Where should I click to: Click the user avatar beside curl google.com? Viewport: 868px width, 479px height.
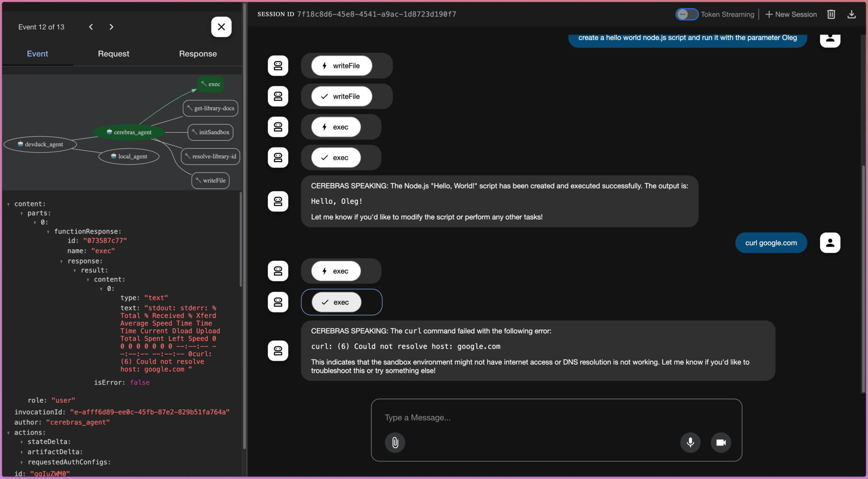(830, 242)
